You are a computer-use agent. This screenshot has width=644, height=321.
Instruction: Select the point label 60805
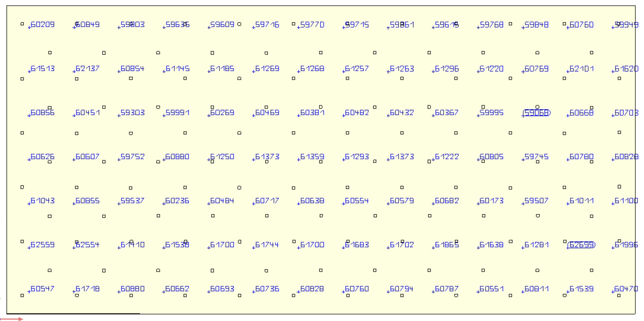coord(492,157)
